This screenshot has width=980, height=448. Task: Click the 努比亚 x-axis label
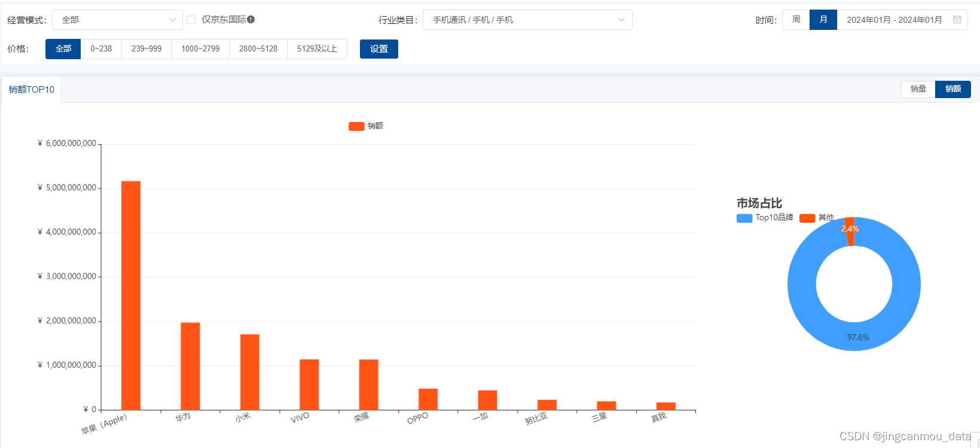pyautogui.click(x=536, y=419)
